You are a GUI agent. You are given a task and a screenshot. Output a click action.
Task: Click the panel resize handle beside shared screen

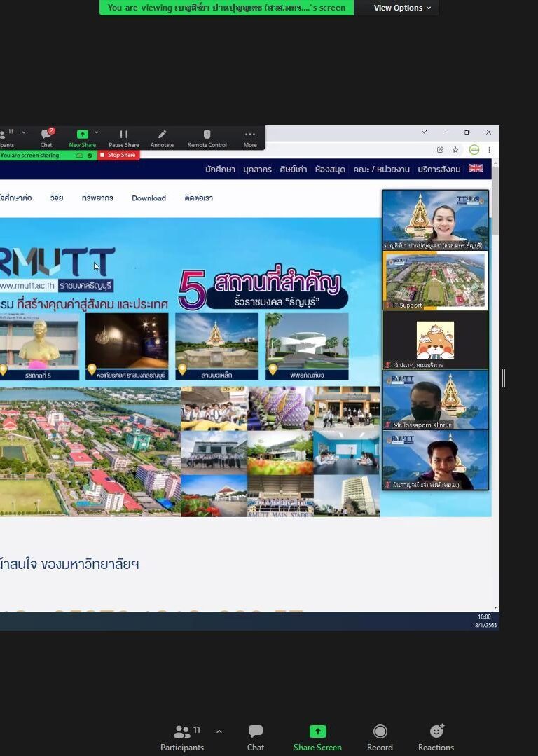(x=504, y=378)
